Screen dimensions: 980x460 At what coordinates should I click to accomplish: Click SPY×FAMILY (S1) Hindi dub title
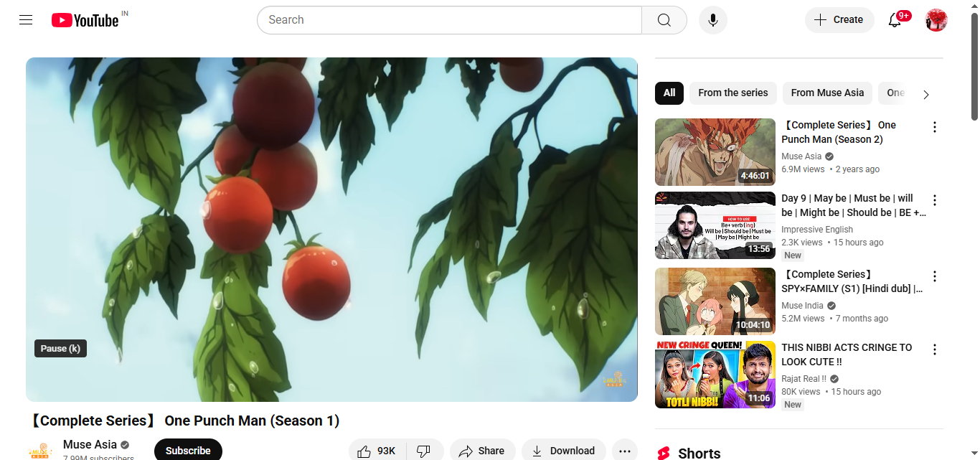852,281
